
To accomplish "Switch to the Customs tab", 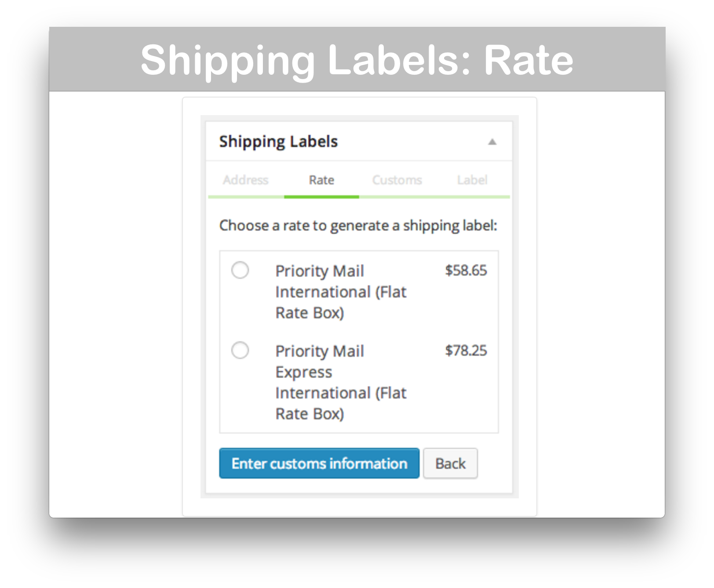I will pyautogui.click(x=397, y=180).
